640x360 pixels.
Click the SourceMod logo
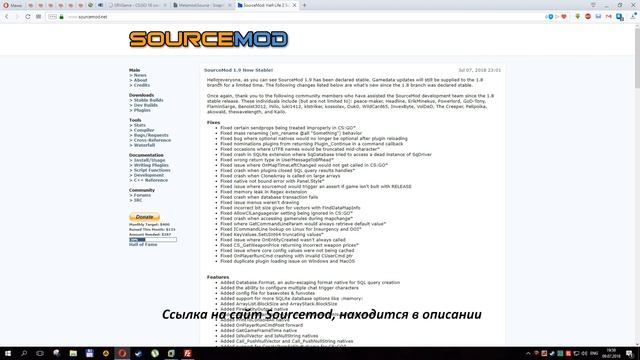(x=209, y=39)
